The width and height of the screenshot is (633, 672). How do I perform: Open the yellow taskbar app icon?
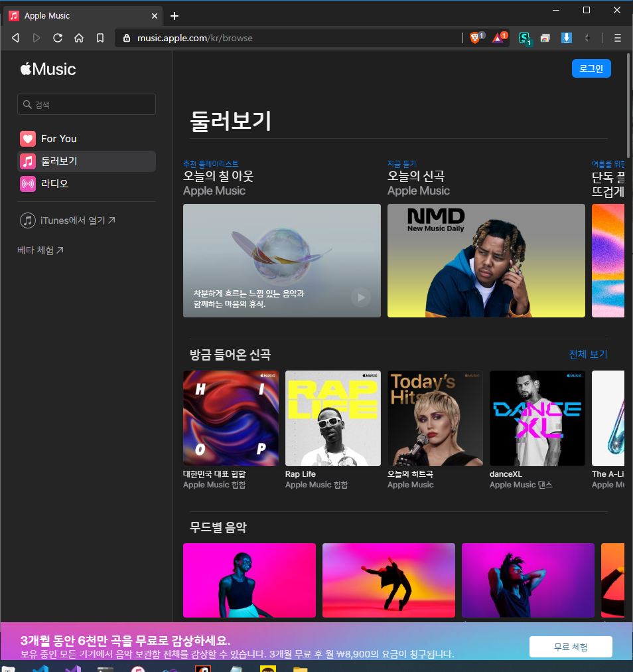point(268,669)
